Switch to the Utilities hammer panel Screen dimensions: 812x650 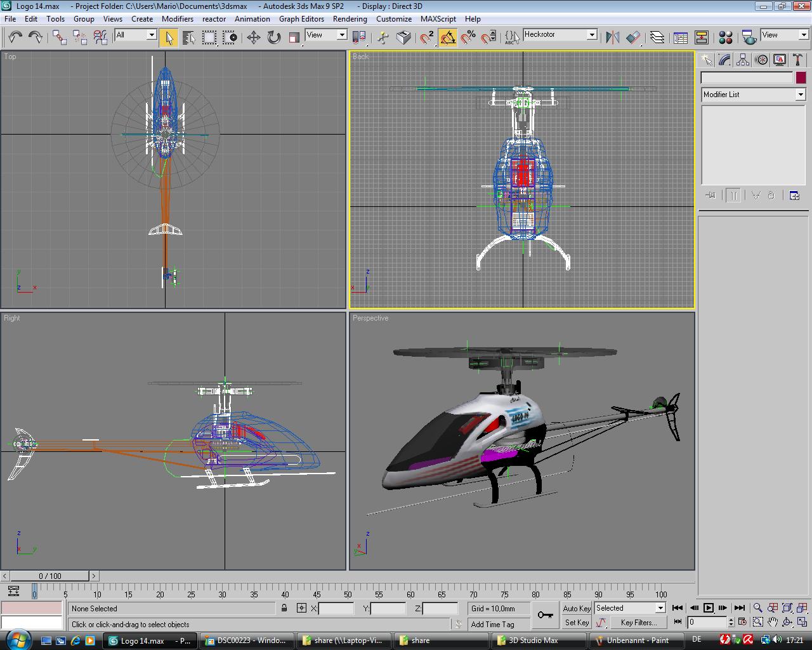coord(798,60)
